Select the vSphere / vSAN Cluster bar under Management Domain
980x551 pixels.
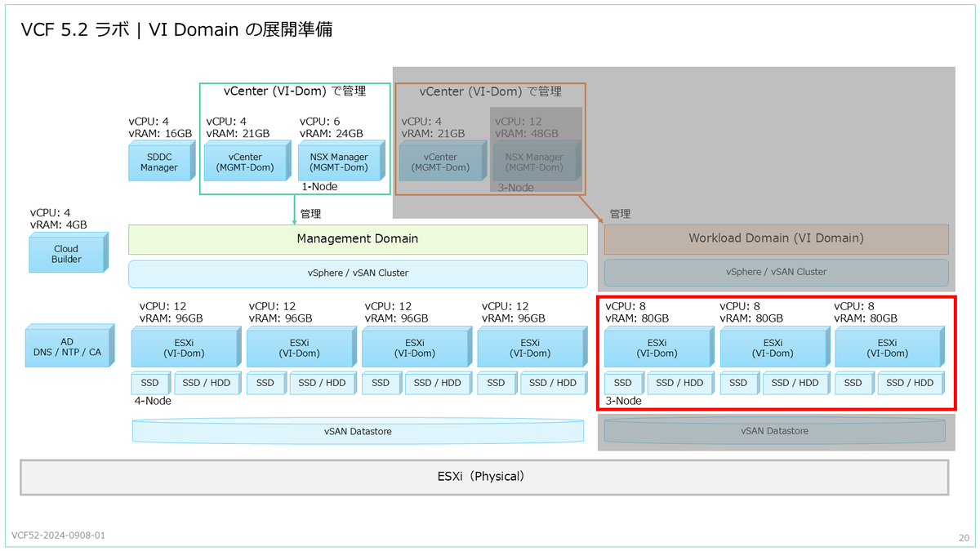[x=358, y=273]
